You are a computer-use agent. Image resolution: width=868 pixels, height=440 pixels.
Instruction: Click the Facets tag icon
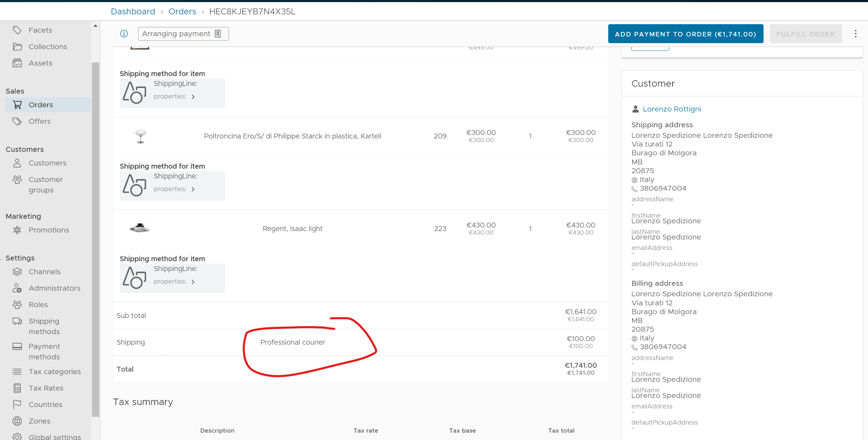(18, 30)
